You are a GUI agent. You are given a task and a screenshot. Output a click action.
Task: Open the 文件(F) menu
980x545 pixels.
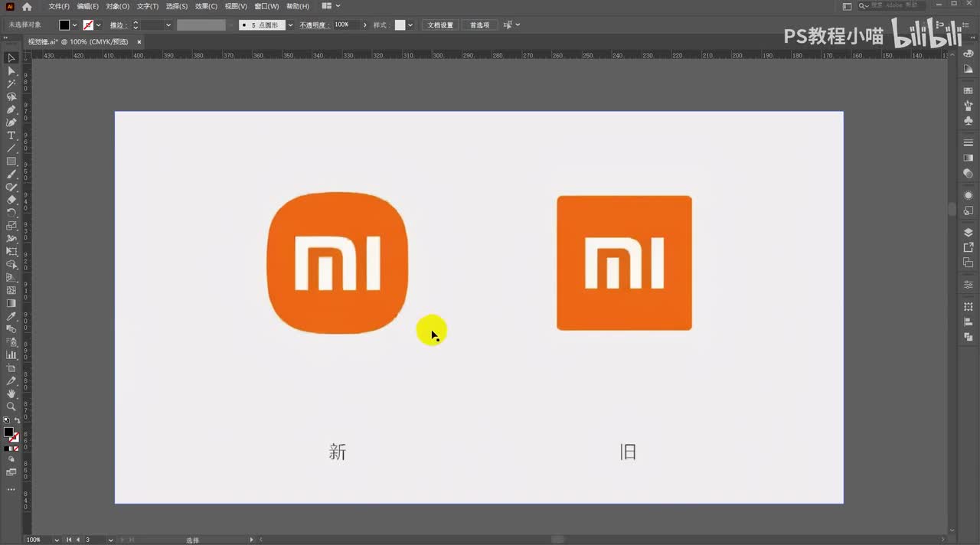click(59, 6)
